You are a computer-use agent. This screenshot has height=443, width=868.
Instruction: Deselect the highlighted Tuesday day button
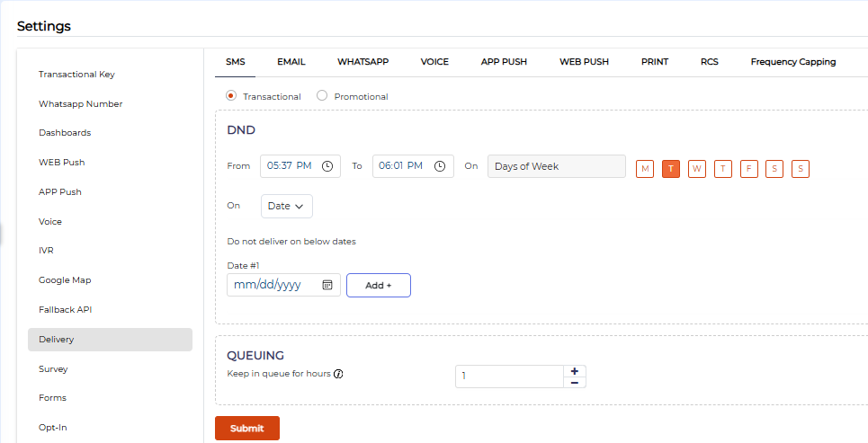671,169
